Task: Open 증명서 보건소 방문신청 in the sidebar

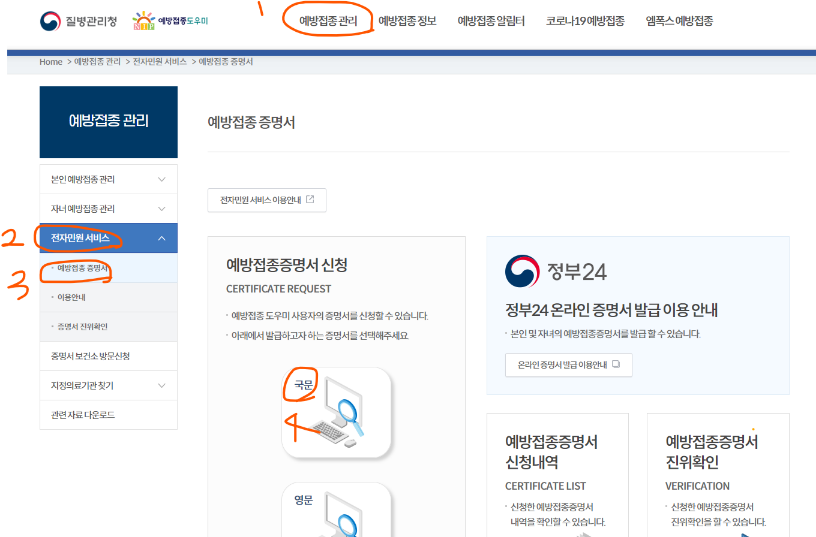Action: click(x=109, y=356)
